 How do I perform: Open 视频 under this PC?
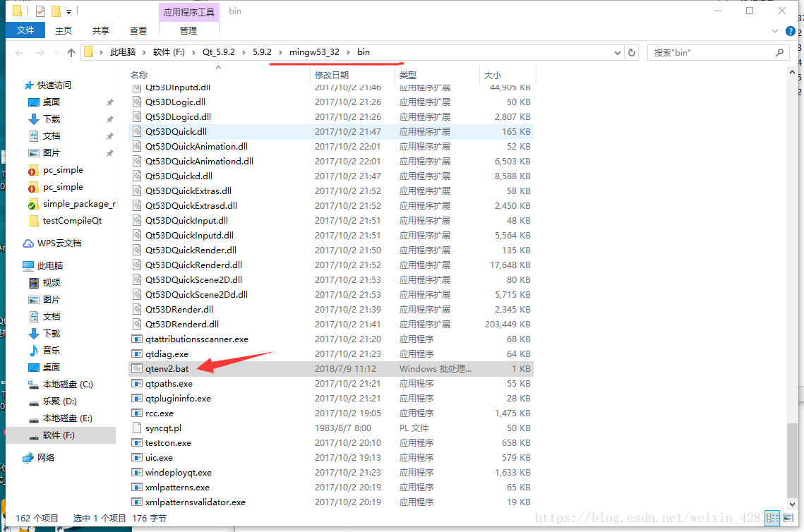coord(52,282)
